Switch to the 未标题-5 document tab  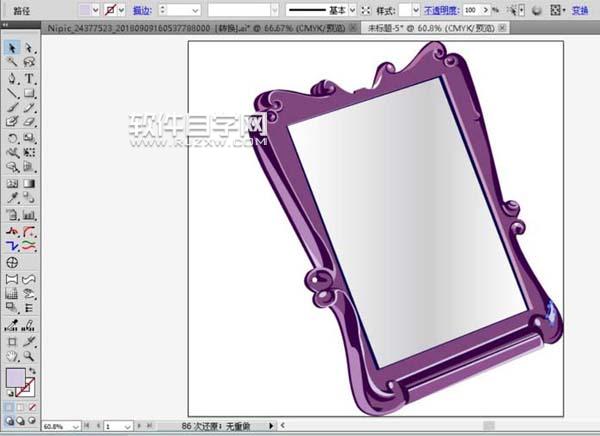coord(431,28)
